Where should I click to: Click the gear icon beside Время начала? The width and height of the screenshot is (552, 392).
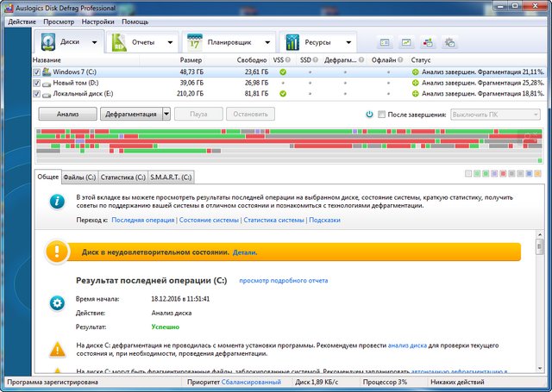57,302
